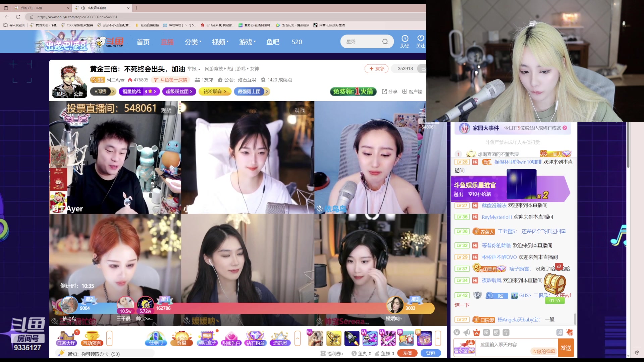Viewport: 644px width, 362px height.
Task: Open the 超级粉丝团 button
Action: (x=179, y=92)
